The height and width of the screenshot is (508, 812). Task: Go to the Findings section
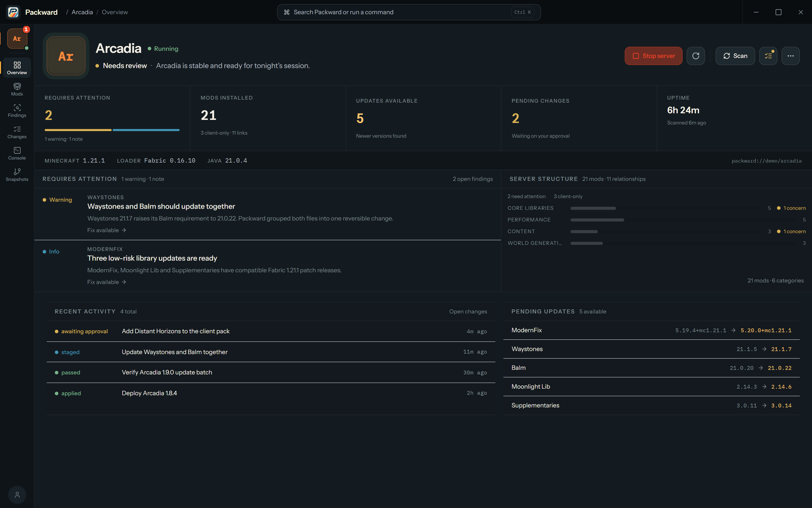click(17, 110)
